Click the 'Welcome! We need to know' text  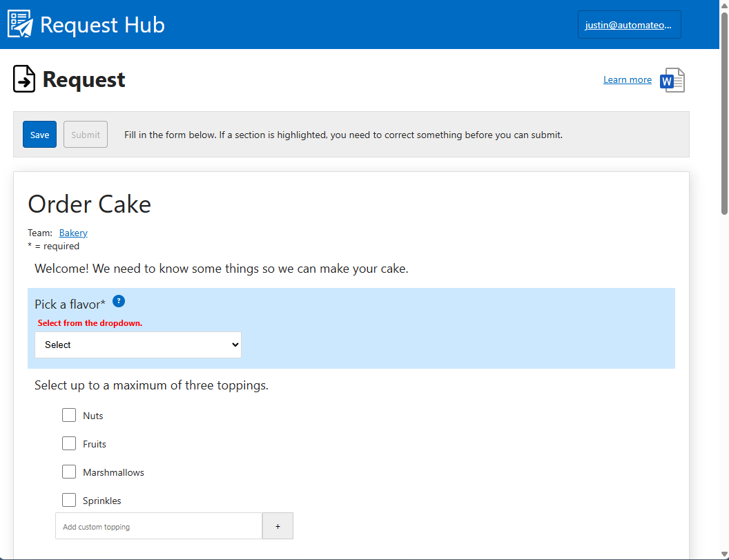coord(222,269)
